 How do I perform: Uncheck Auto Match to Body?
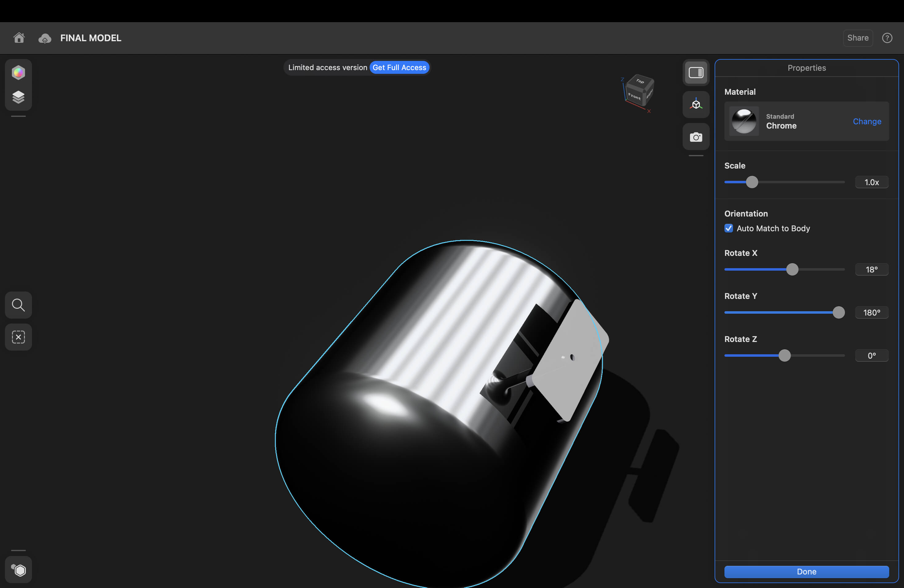click(x=728, y=228)
